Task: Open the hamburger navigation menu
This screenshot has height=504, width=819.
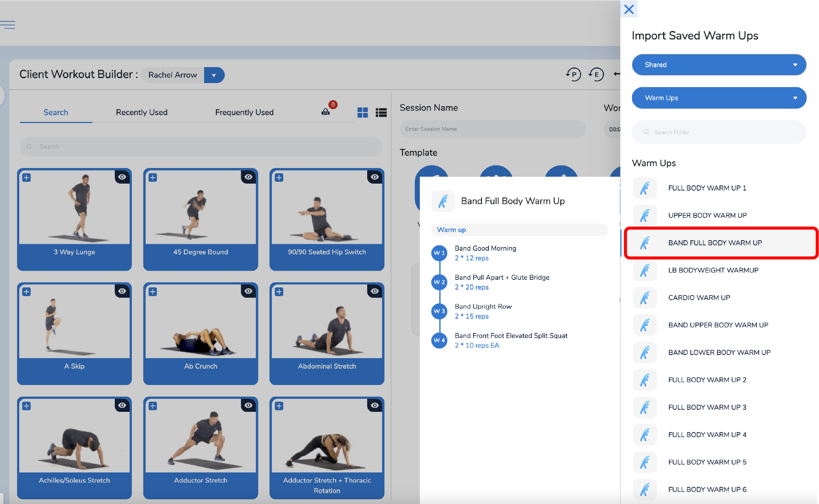Action: (8, 25)
